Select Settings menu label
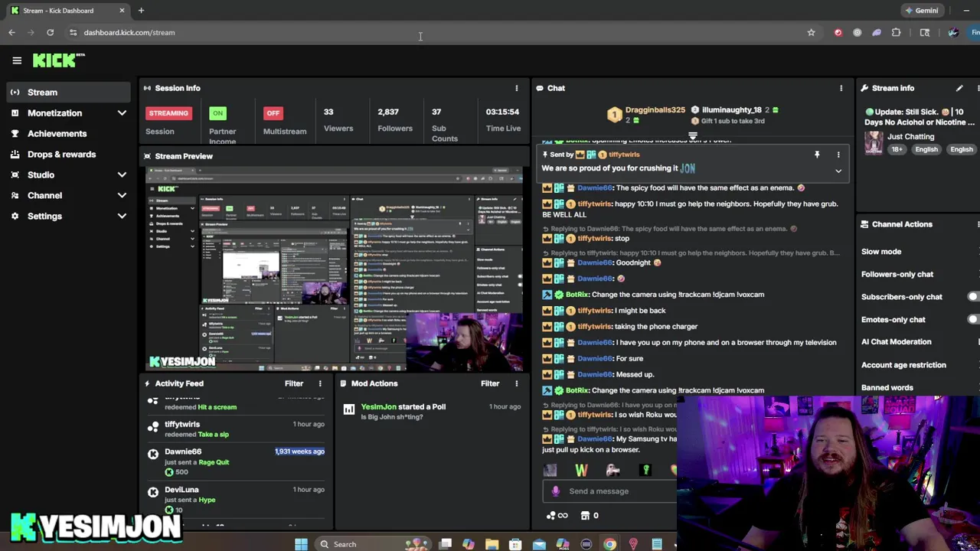The height and width of the screenshot is (551, 980). (44, 217)
